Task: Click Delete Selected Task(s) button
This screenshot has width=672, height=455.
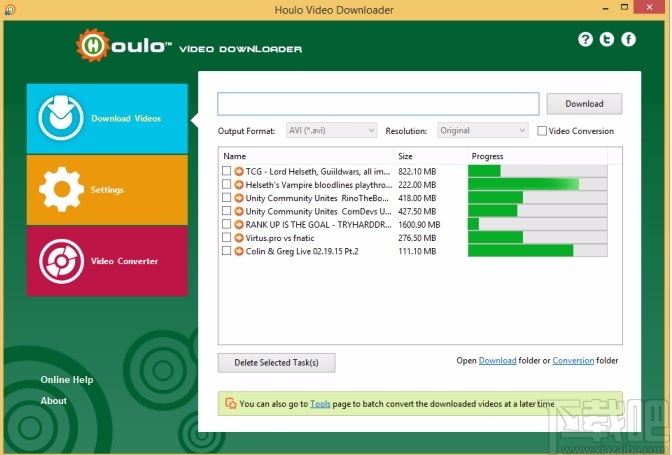Action: 276,362
